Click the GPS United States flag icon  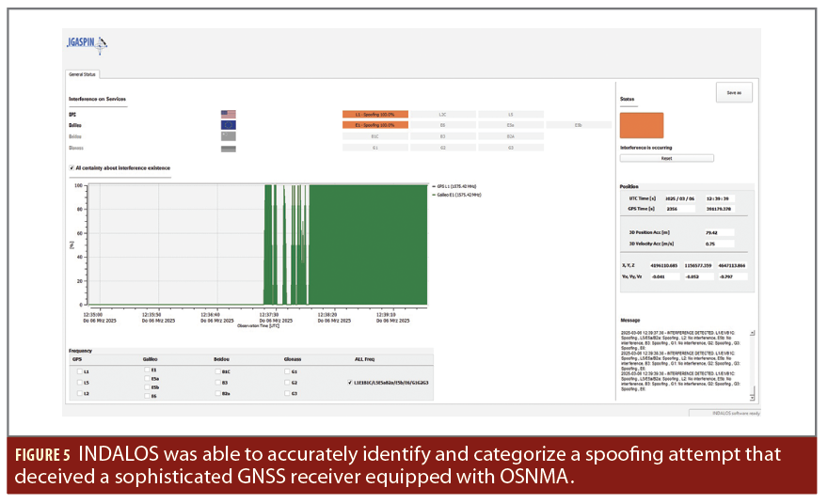(228, 114)
